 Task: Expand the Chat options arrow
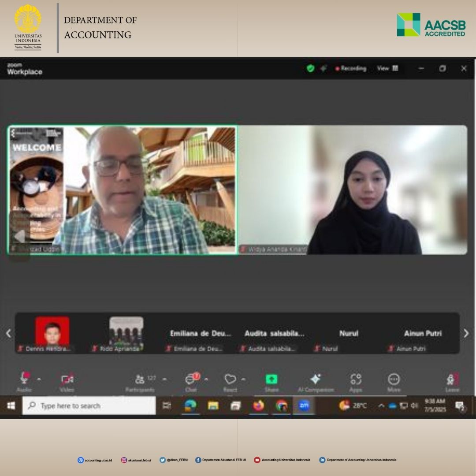pyautogui.click(x=206, y=379)
